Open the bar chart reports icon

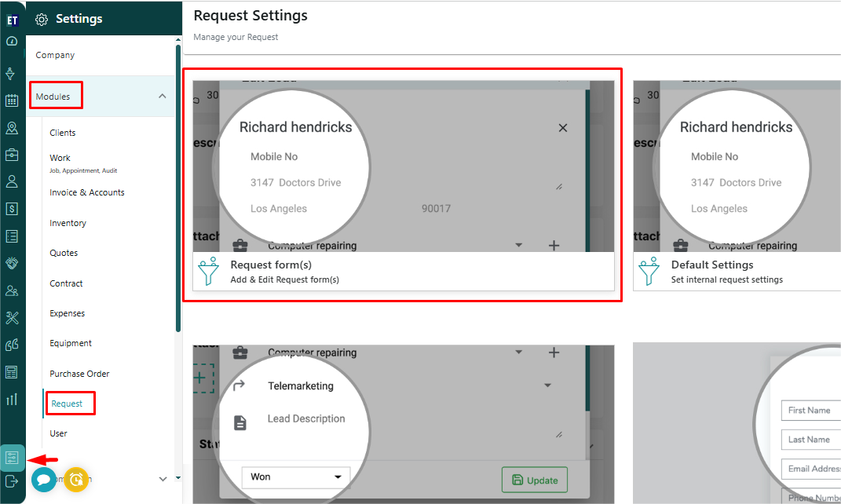12,399
